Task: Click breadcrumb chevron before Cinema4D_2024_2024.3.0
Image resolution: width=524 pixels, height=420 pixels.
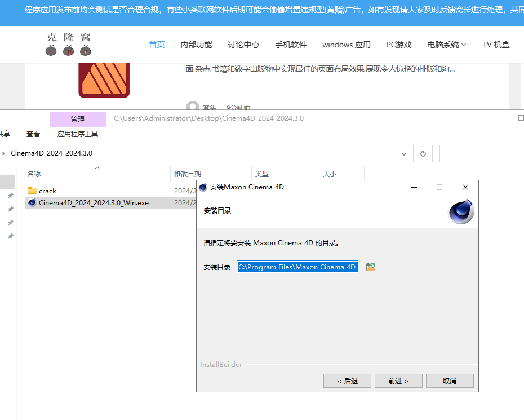Action: [4, 153]
